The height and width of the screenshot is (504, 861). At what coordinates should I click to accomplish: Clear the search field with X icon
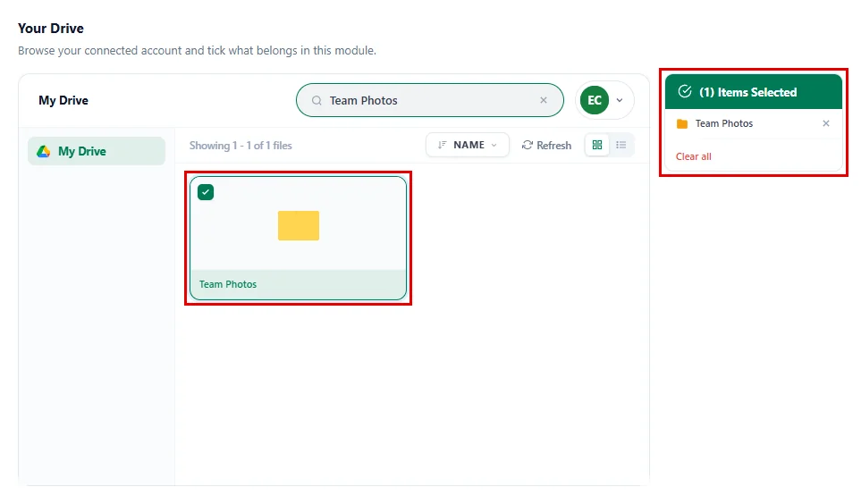pos(543,100)
